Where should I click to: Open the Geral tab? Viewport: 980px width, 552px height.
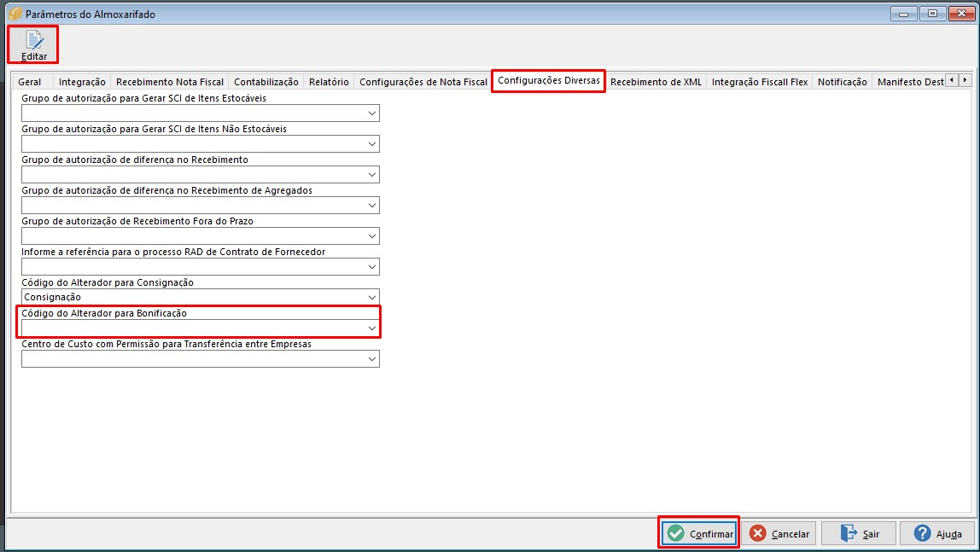pos(29,82)
